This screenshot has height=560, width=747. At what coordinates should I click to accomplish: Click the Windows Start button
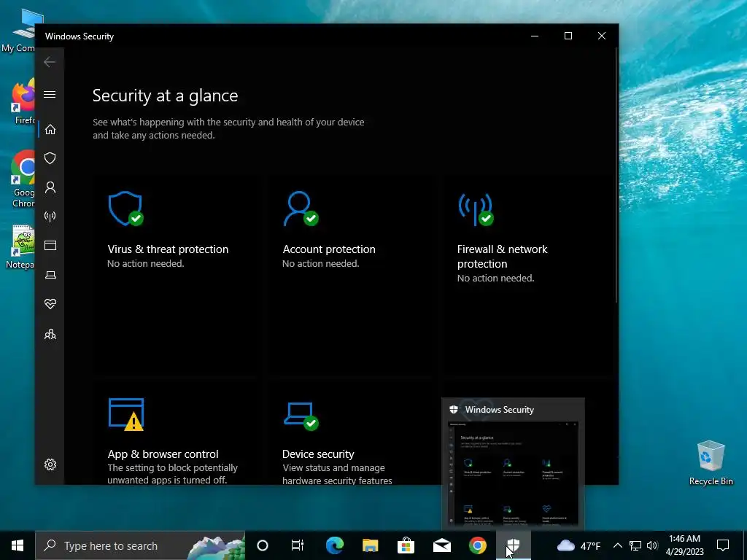(x=18, y=545)
